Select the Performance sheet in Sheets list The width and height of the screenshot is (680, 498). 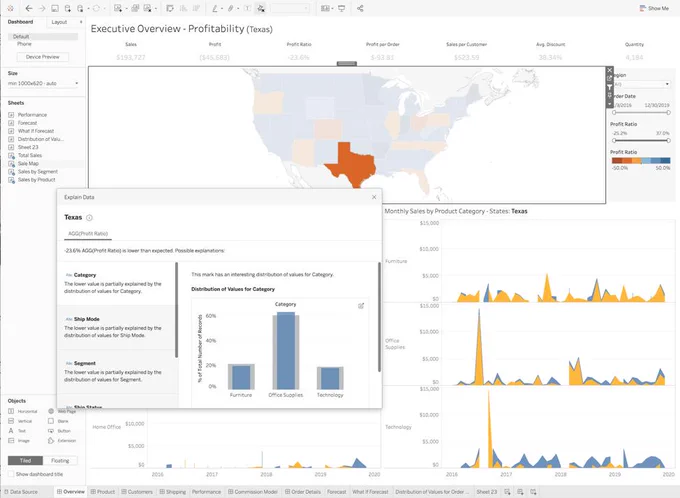32,115
